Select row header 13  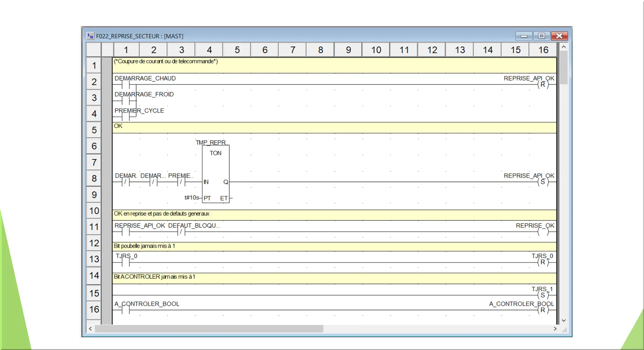tap(94, 259)
